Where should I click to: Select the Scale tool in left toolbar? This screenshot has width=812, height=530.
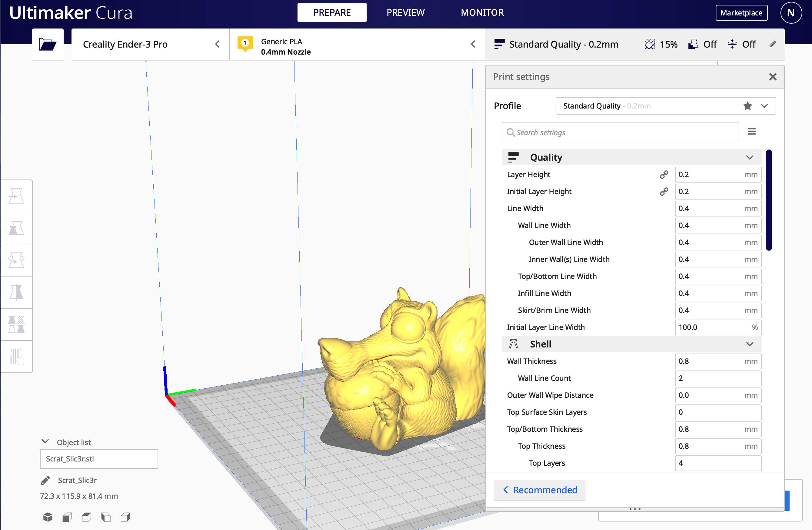(x=16, y=228)
